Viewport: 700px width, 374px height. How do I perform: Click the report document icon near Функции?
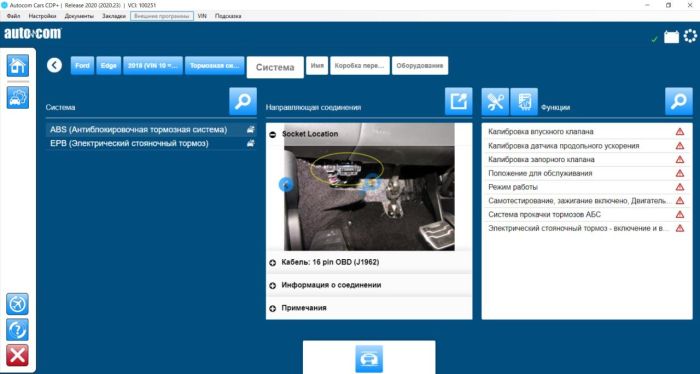point(524,101)
